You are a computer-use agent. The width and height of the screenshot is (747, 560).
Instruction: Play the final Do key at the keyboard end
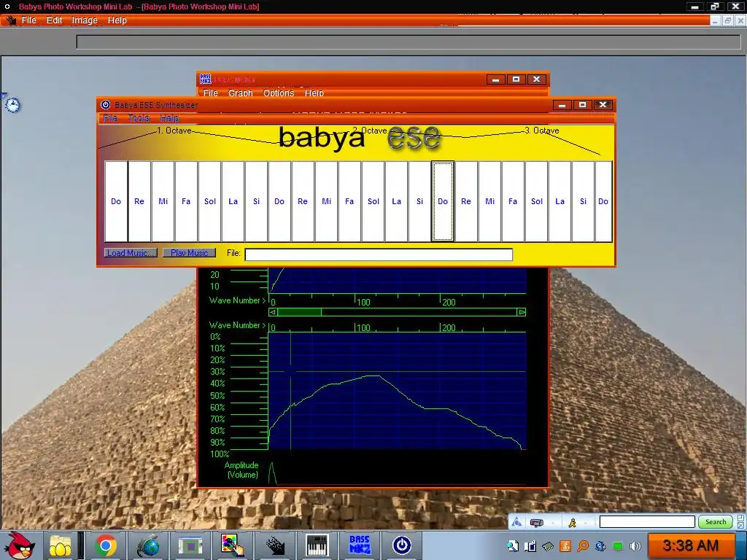click(x=603, y=201)
